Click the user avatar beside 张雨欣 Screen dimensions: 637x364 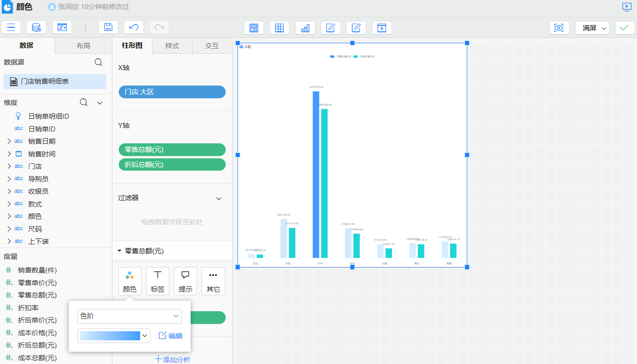52,7
